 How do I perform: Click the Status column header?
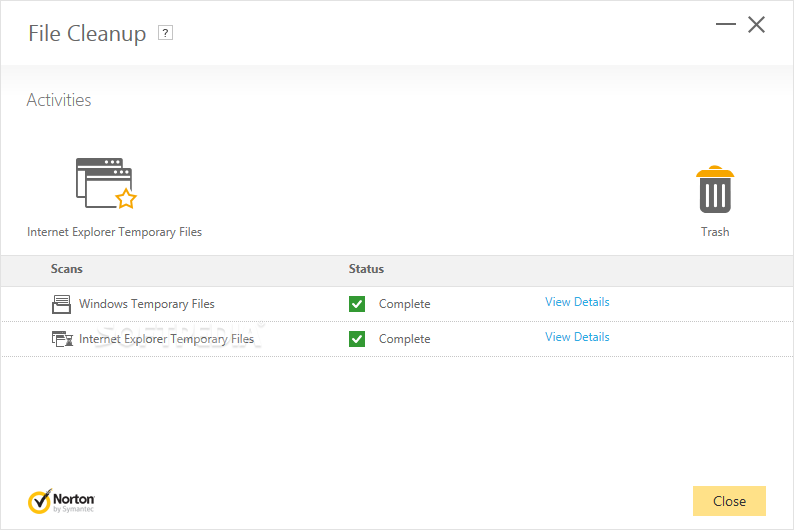(366, 269)
